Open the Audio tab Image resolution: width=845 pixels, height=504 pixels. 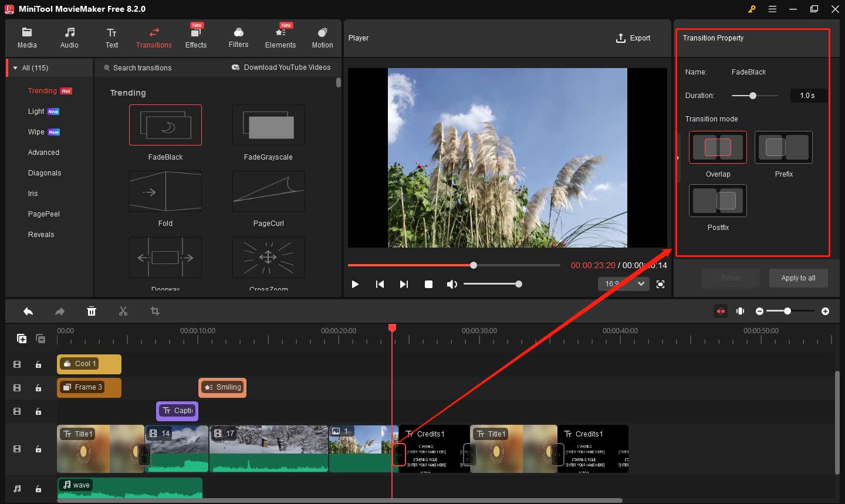tap(69, 38)
